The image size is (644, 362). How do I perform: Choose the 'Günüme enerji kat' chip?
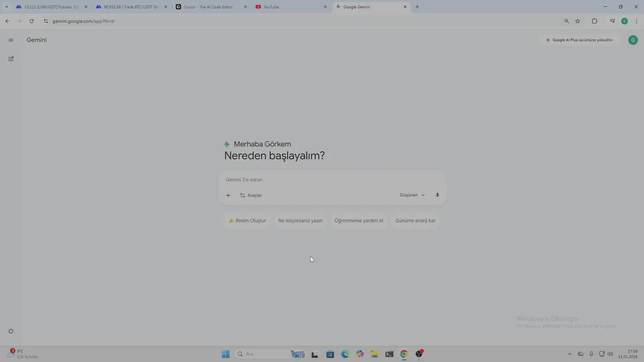415,221
